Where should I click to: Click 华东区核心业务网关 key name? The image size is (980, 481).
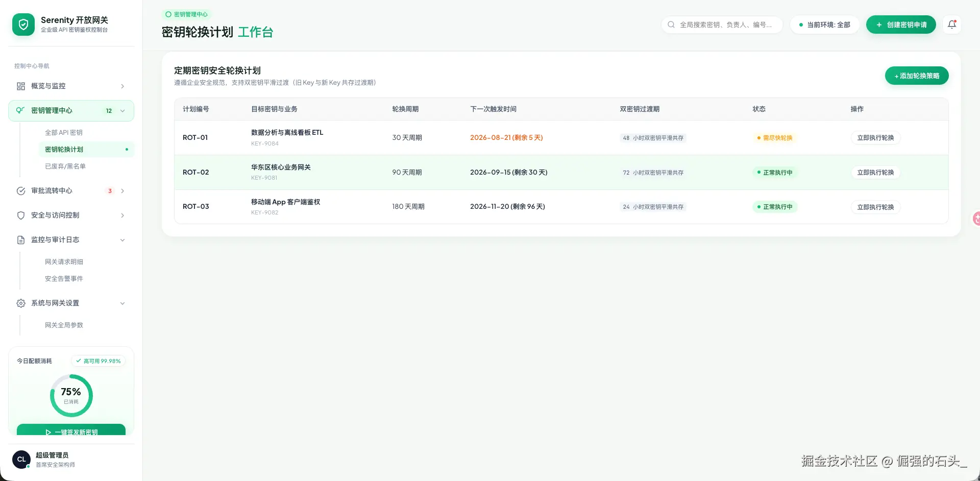(x=281, y=167)
